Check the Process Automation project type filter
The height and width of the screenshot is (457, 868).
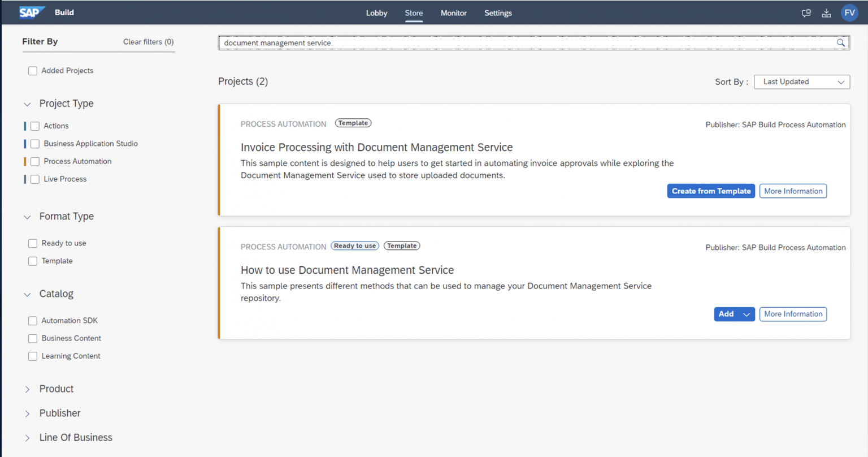point(34,161)
